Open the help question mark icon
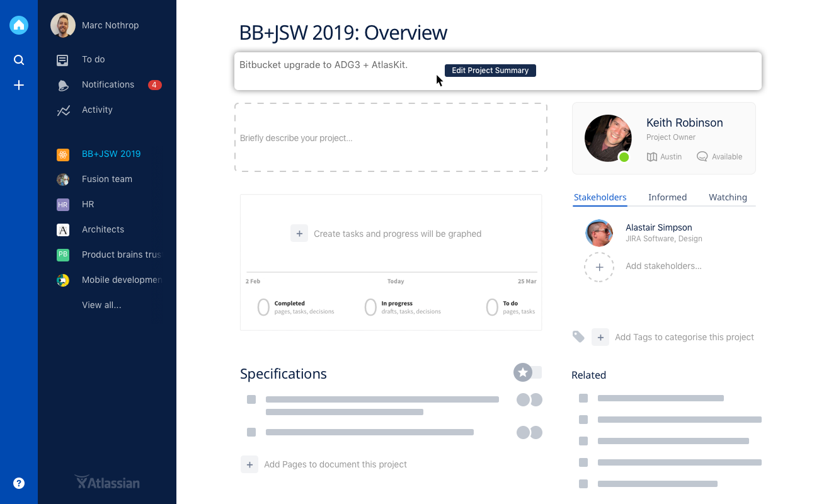Viewport: 819px width, 504px height. pyautogui.click(x=19, y=483)
